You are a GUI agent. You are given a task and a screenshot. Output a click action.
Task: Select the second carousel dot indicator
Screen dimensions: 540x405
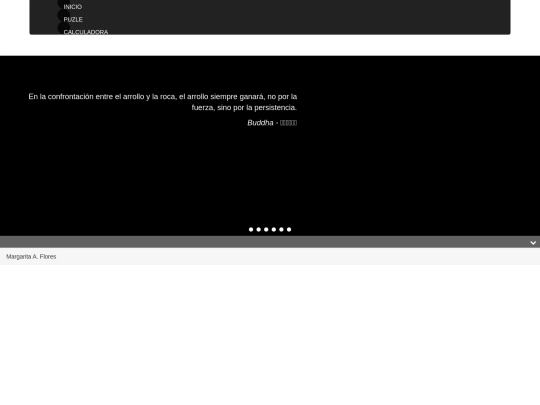pos(259,229)
